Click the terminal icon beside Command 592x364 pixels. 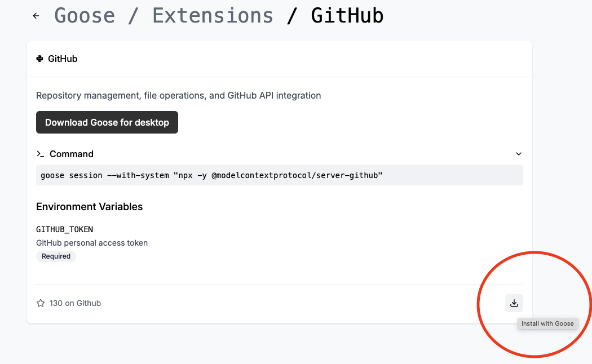(40, 153)
